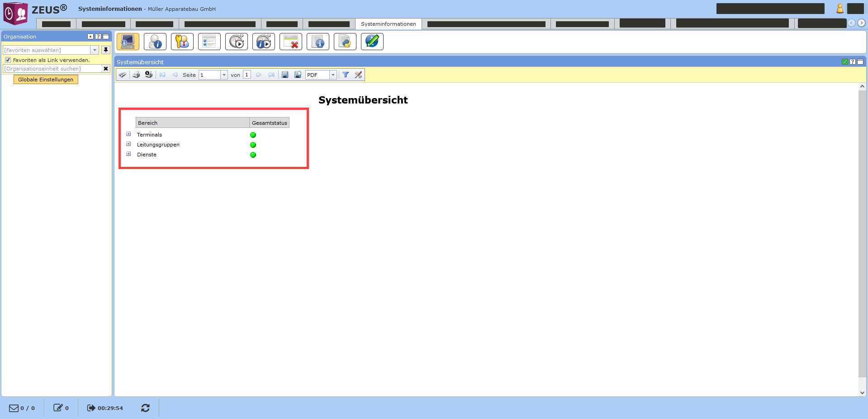Open the Seite page number dropdown
Viewport: 868px width, 419px height.
click(x=224, y=75)
